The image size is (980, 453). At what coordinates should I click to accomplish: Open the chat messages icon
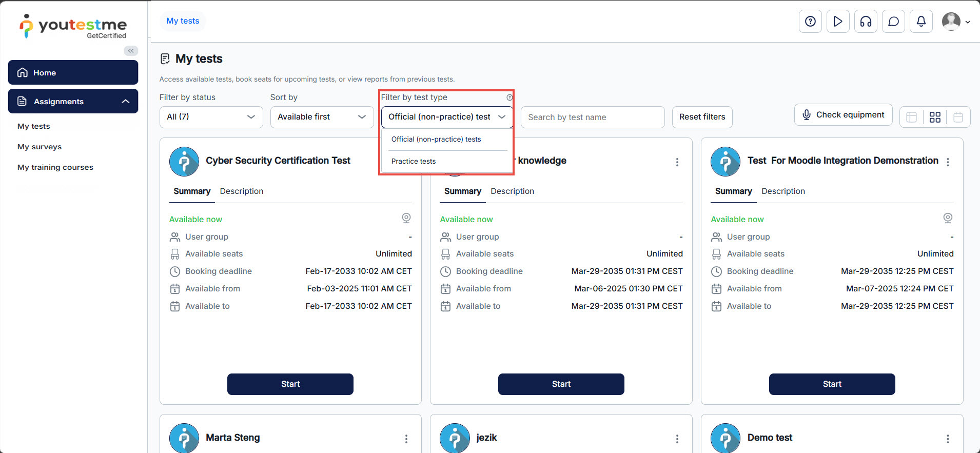pyautogui.click(x=893, y=22)
